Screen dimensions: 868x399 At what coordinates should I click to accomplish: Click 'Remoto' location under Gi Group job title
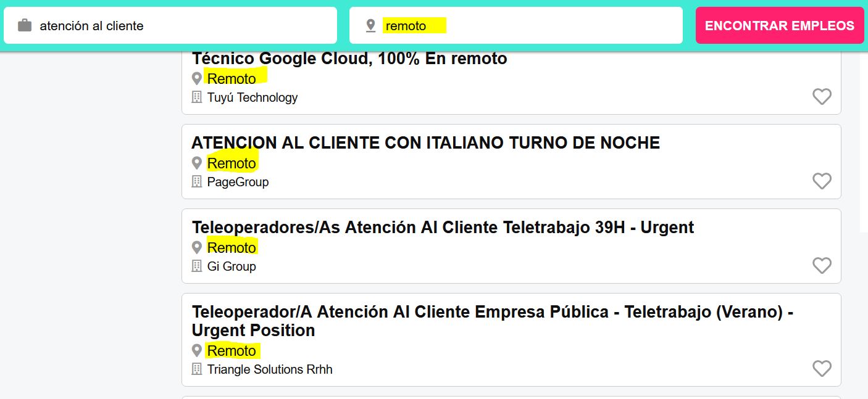[232, 248]
